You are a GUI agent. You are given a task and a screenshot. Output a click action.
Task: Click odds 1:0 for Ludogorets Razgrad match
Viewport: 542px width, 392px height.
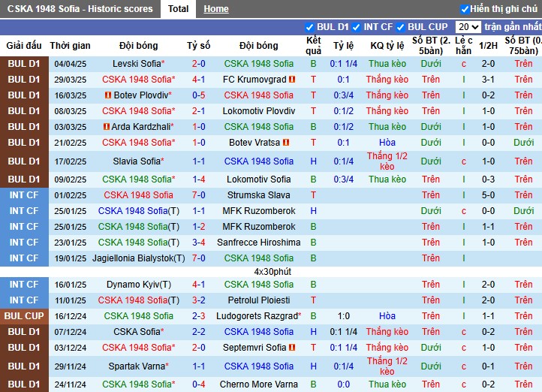coord(344,316)
